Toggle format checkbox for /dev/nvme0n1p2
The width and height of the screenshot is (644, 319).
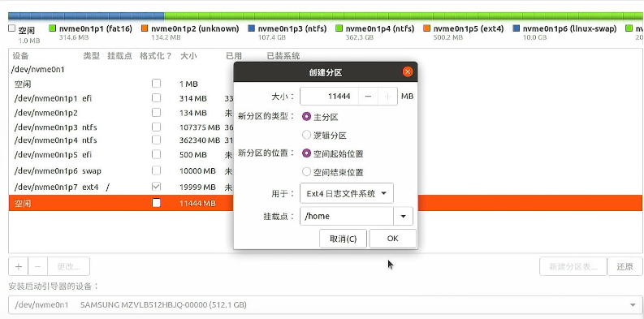tap(156, 113)
